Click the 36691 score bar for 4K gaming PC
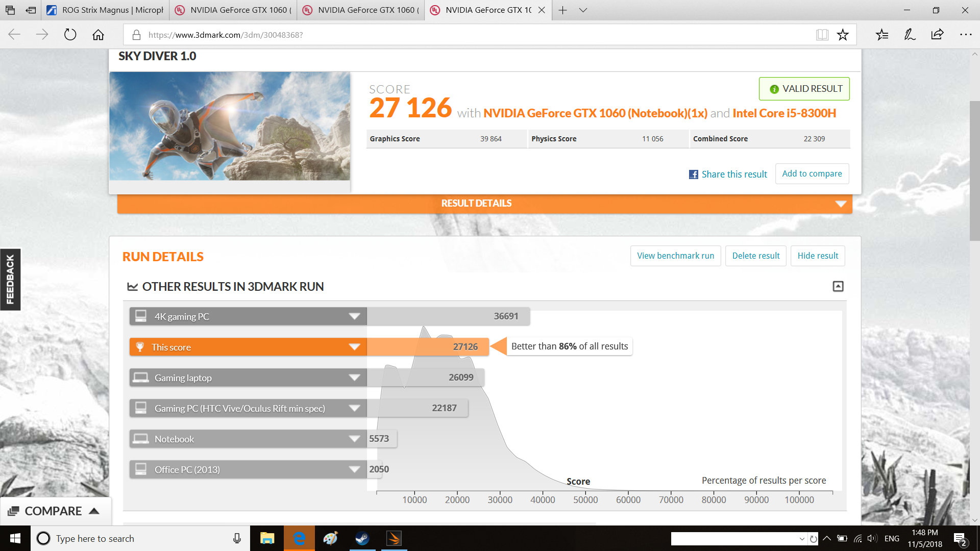This screenshot has width=980, height=551. 448,316
